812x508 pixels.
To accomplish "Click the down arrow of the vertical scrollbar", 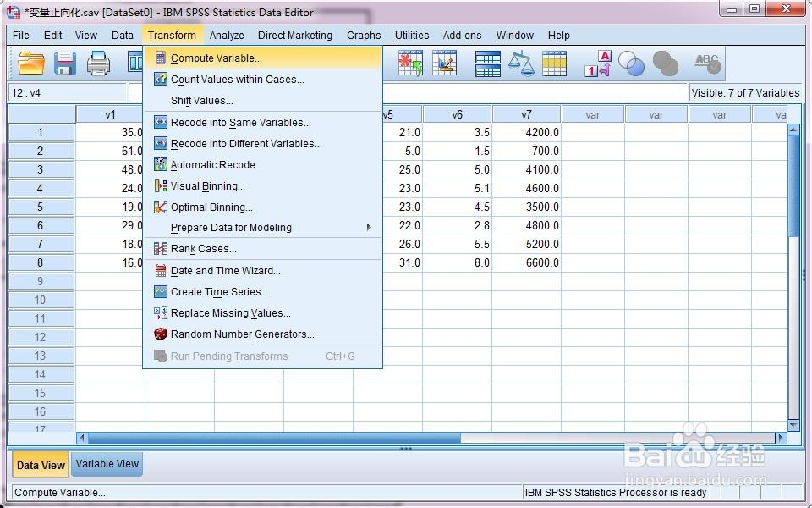I will coord(793,425).
